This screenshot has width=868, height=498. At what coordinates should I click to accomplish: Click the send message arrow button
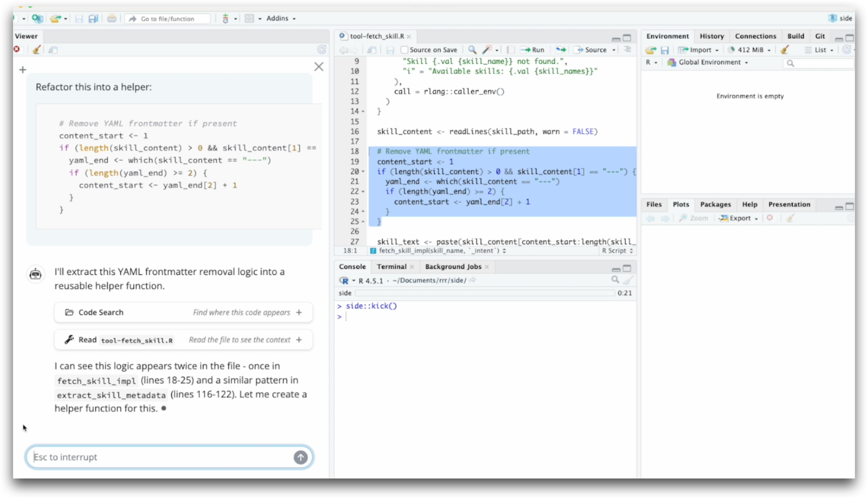tap(301, 457)
